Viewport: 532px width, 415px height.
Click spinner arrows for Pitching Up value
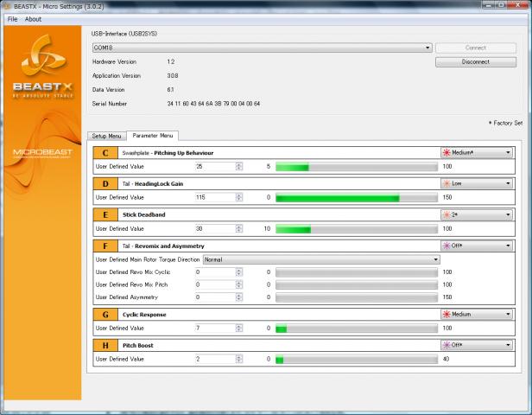pos(239,166)
